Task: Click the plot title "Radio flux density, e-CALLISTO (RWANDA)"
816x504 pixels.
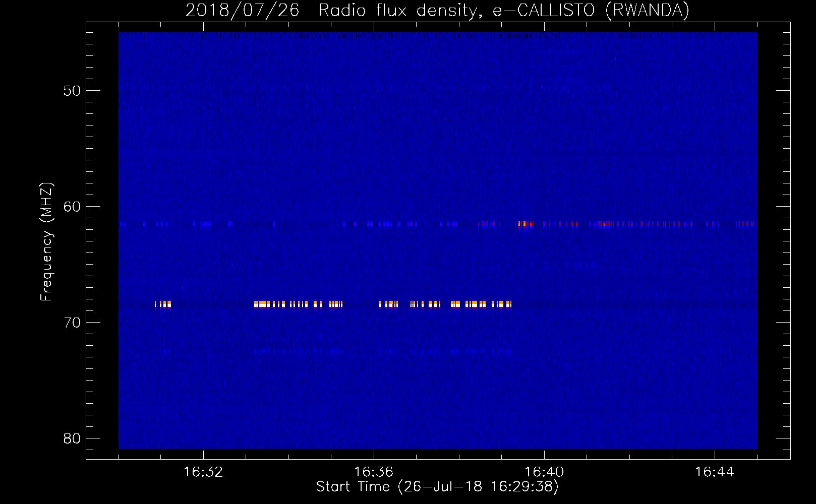Action: pyautogui.click(x=504, y=10)
